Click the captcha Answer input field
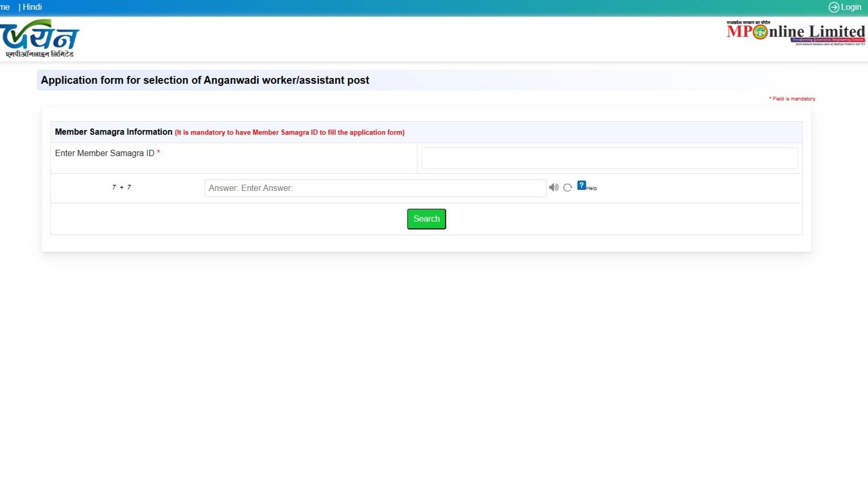Image resolution: width=868 pixels, height=488 pixels. tap(375, 188)
